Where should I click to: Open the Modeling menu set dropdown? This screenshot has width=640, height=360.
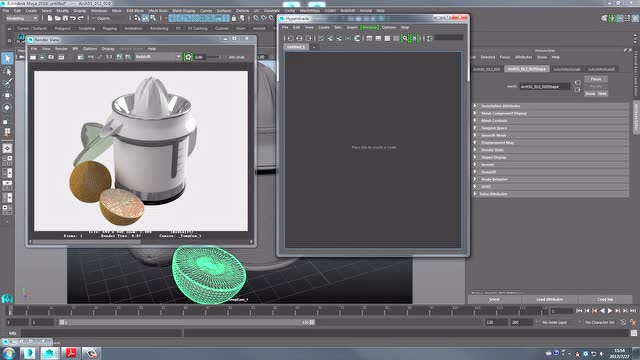pos(22,18)
